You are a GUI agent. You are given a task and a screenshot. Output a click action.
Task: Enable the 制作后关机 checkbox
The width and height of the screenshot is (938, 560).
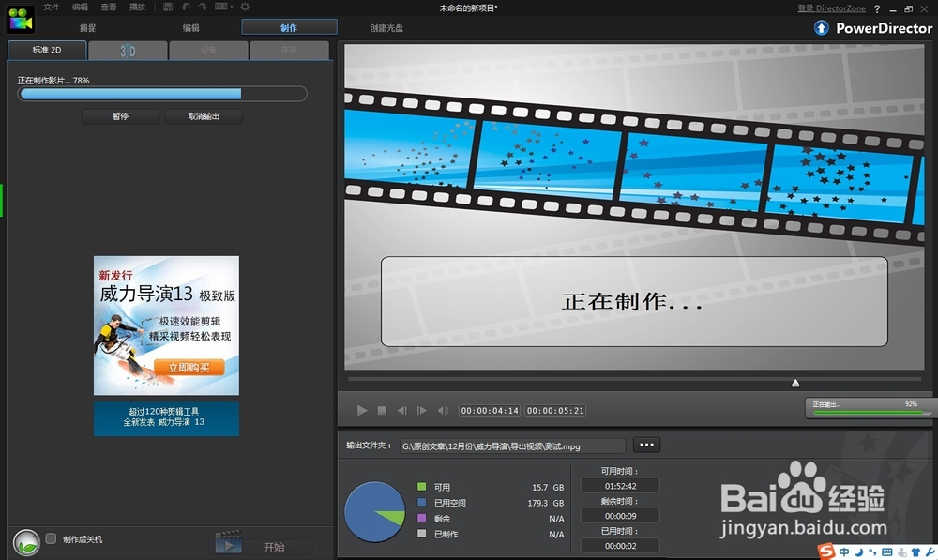[51, 538]
